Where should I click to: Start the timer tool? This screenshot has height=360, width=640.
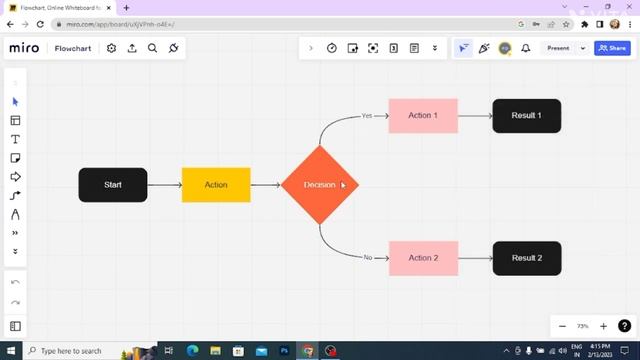point(332,48)
